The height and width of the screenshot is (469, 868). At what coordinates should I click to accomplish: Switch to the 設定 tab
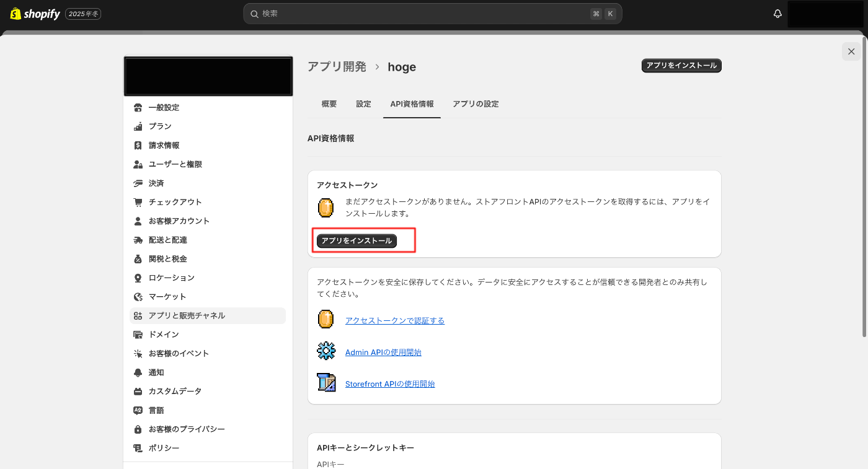tap(363, 104)
